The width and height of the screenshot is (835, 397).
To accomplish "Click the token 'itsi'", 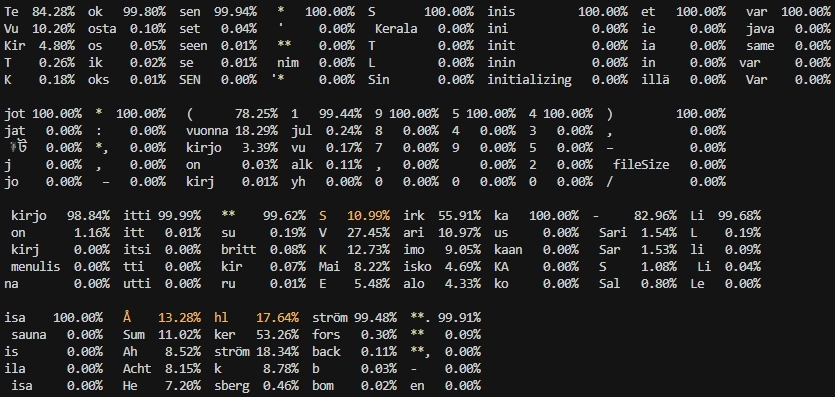I will [x=137, y=250].
